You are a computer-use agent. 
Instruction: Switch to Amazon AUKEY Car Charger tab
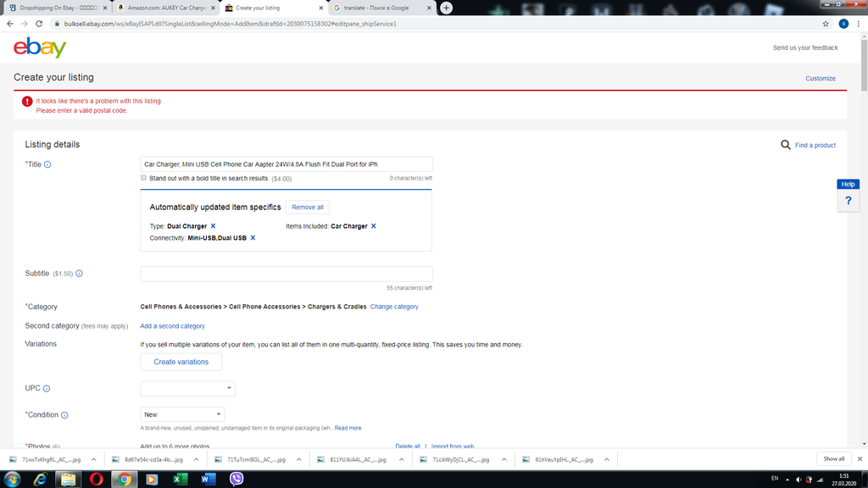pos(166,8)
